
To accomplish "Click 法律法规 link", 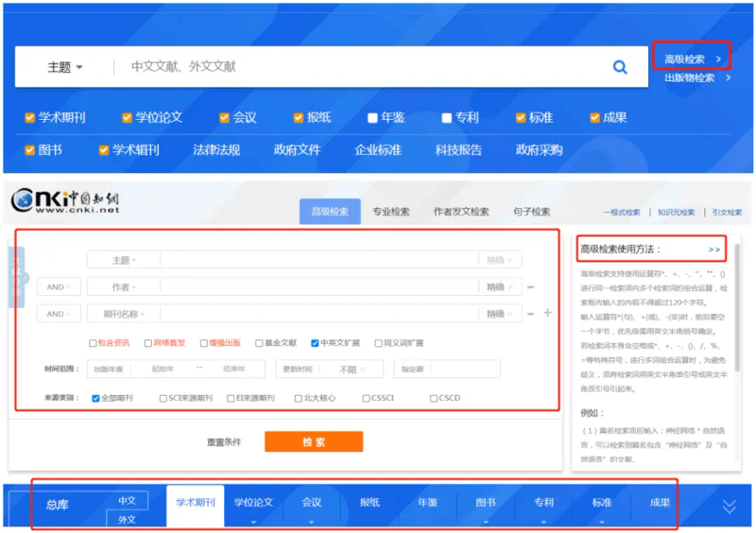I will 216,150.
